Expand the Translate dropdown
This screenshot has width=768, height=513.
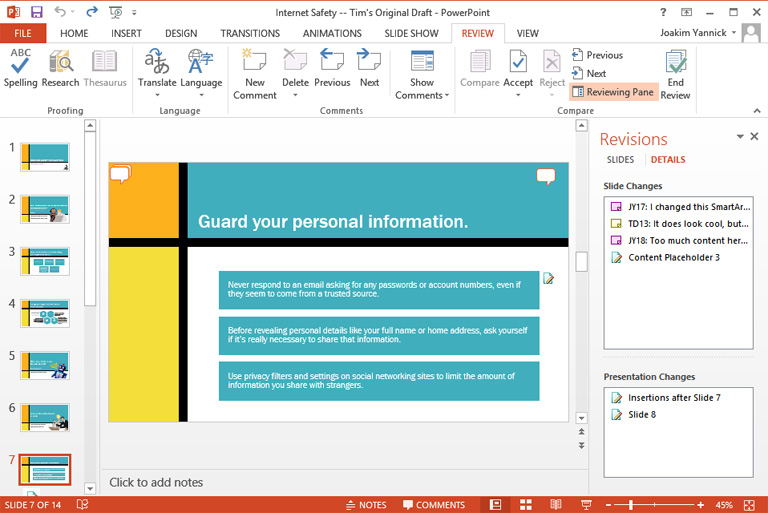click(x=157, y=95)
